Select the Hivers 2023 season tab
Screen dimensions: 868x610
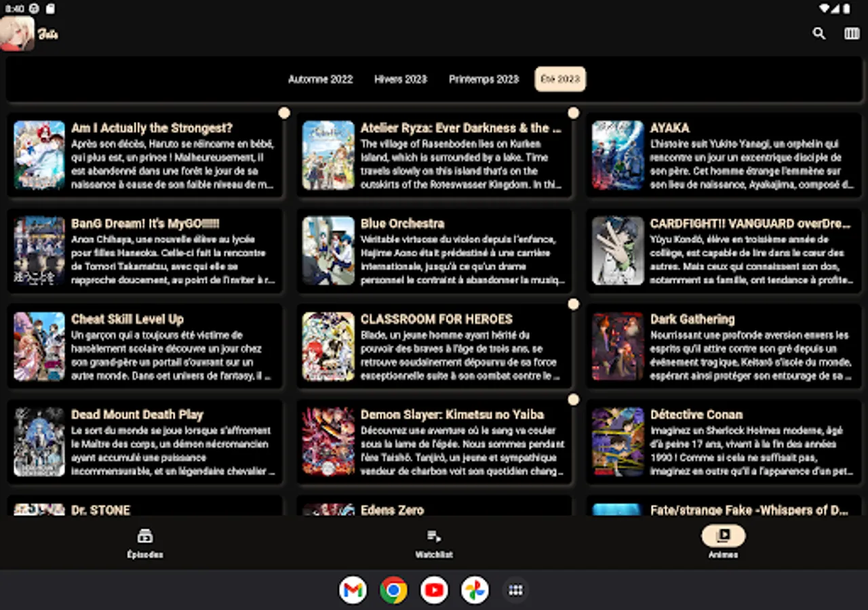401,79
